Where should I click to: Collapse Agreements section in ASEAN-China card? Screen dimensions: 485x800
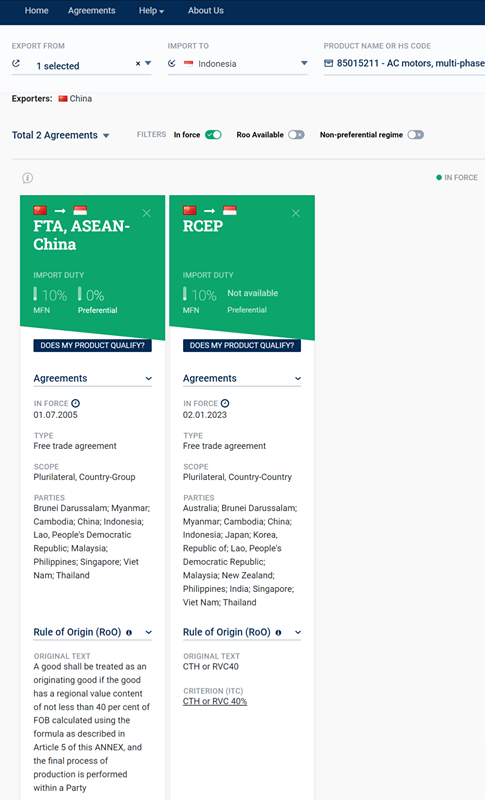(x=148, y=379)
